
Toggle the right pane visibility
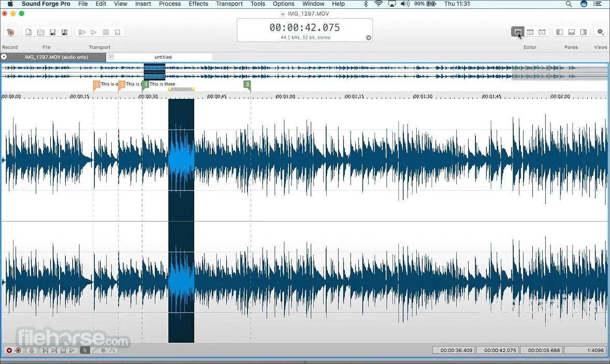click(x=584, y=32)
